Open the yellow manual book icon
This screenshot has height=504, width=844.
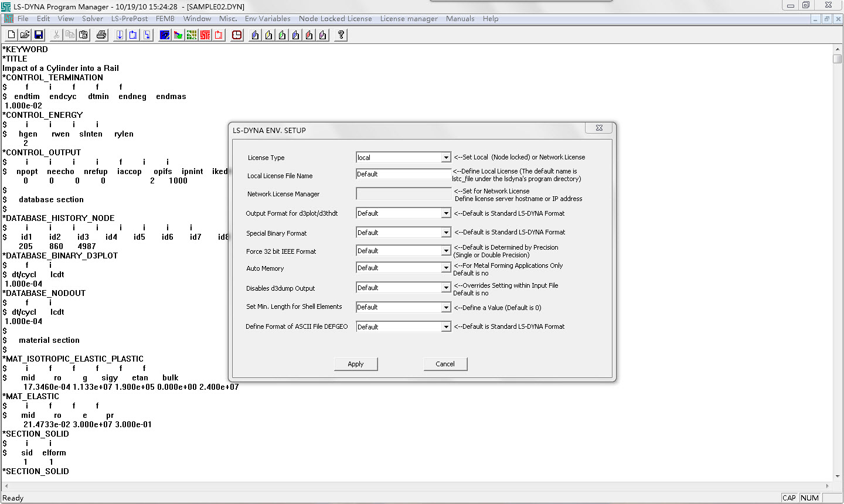(x=268, y=35)
